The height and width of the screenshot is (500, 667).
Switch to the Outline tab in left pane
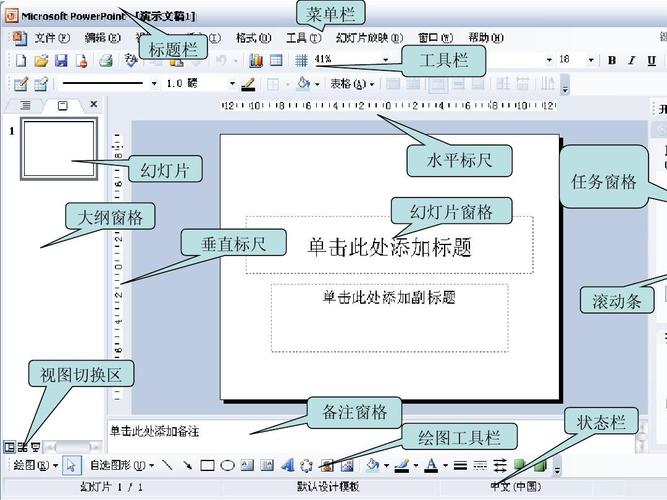[26, 105]
